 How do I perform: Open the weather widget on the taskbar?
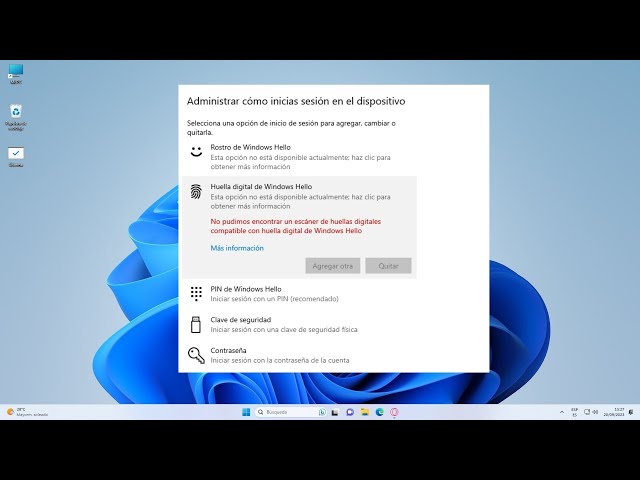click(x=27, y=412)
